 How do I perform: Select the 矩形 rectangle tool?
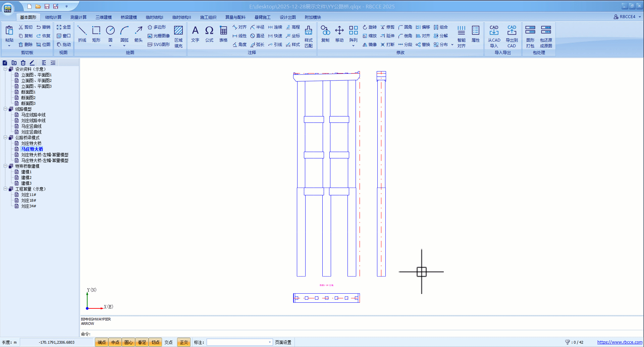tap(96, 34)
